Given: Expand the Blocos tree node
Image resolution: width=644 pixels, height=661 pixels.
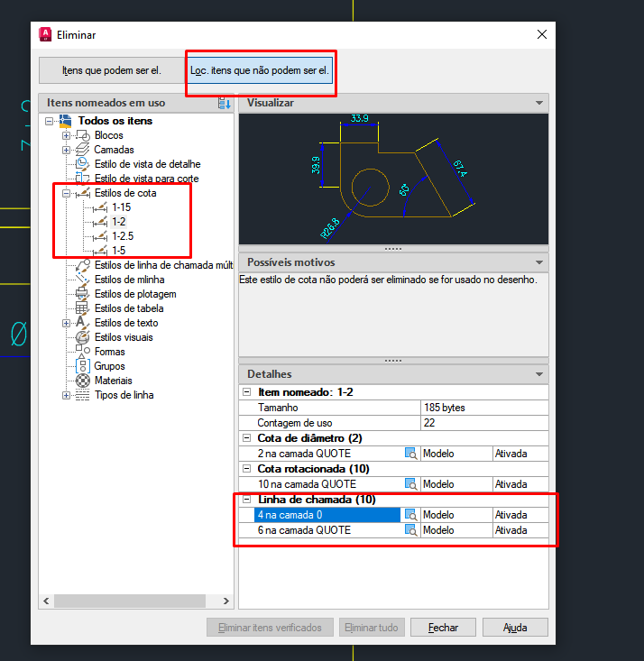Looking at the screenshot, I should (66, 135).
